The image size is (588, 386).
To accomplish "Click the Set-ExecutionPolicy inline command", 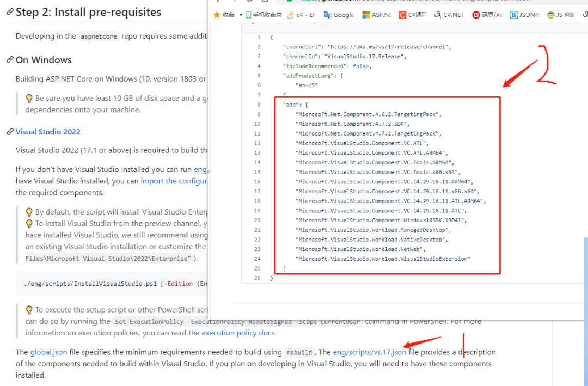I will [237, 321].
